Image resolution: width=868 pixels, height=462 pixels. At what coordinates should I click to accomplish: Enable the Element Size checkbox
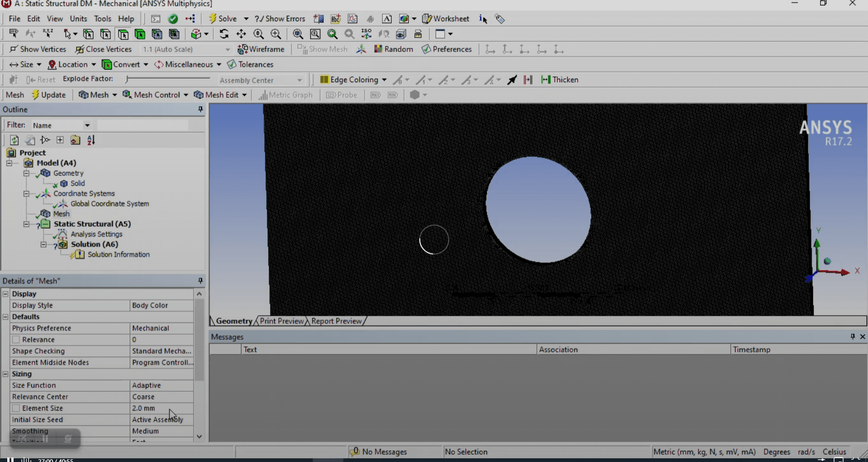click(15, 408)
